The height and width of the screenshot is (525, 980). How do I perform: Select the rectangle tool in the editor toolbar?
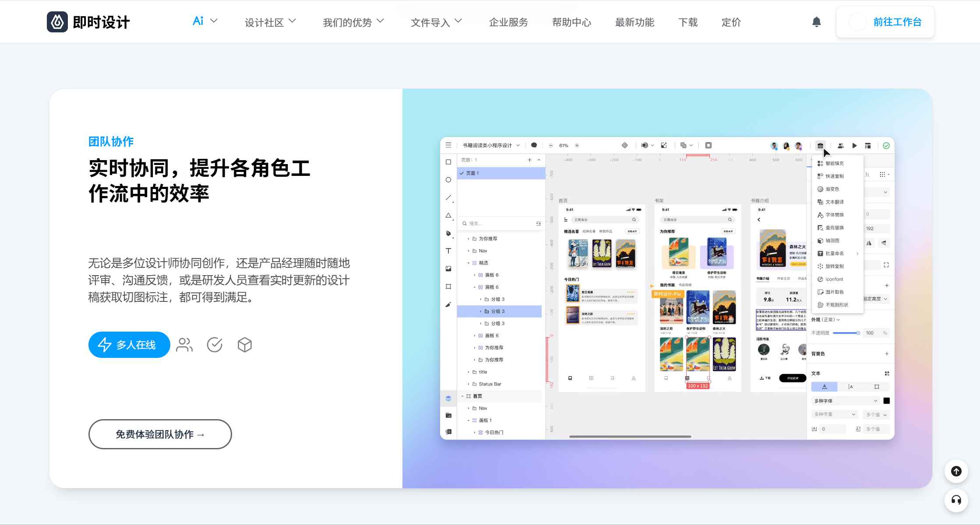pos(448,162)
